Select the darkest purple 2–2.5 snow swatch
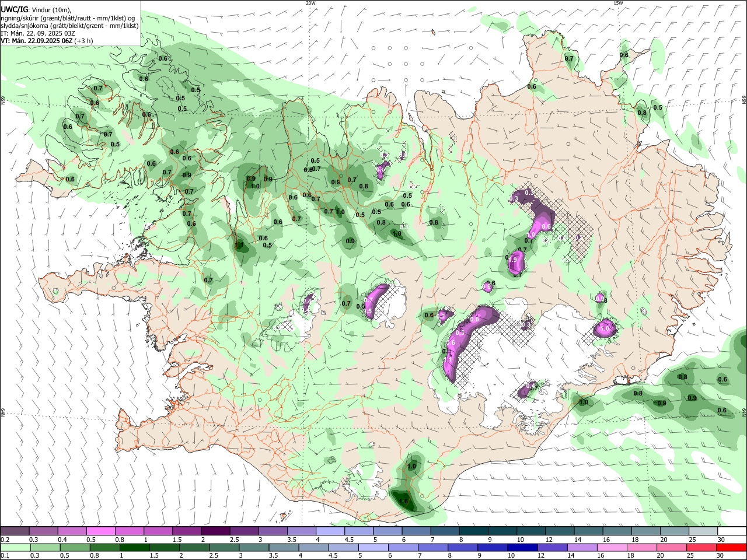Image resolution: width=747 pixels, height=560 pixels. [215, 531]
